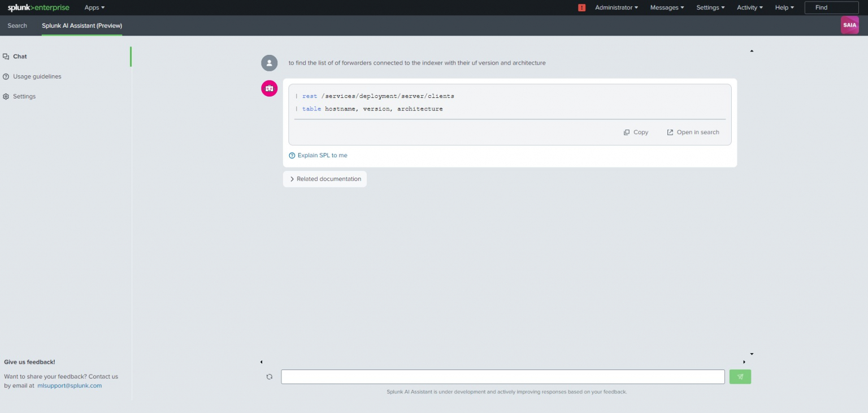Viewport: 868px width, 413px height.
Task: Email mlsupport@splunk.com via the feedback link
Action: pos(70,385)
